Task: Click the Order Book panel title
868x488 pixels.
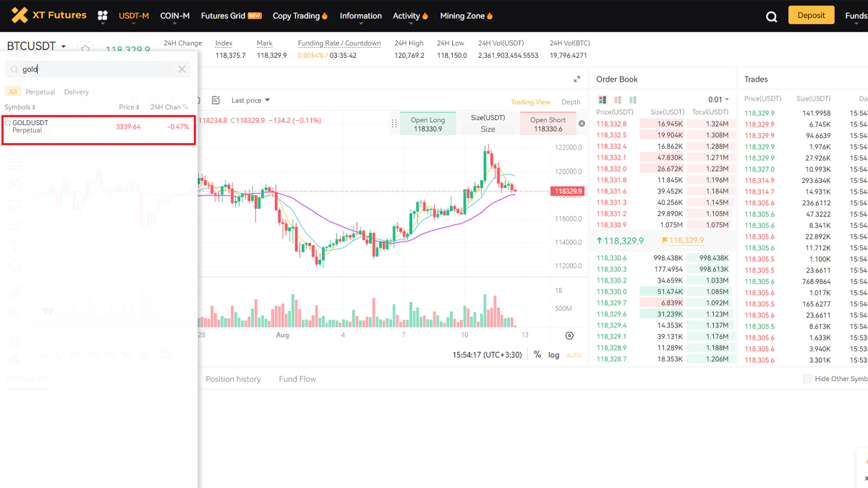Action: click(x=617, y=80)
